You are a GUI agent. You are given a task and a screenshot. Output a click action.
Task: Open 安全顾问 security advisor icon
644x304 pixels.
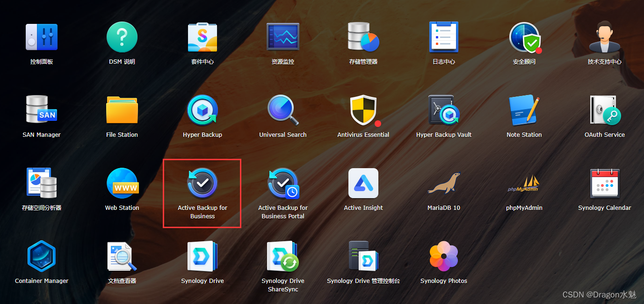(525, 37)
